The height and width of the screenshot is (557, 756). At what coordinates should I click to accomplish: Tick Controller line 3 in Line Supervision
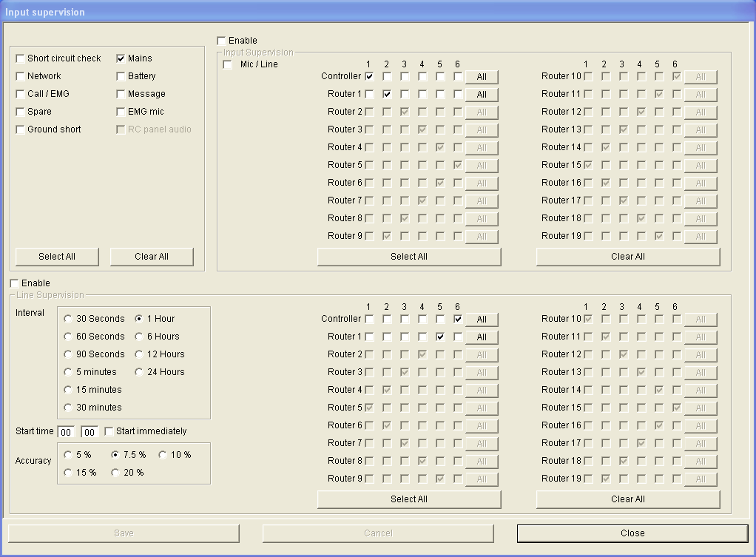click(x=405, y=319)
